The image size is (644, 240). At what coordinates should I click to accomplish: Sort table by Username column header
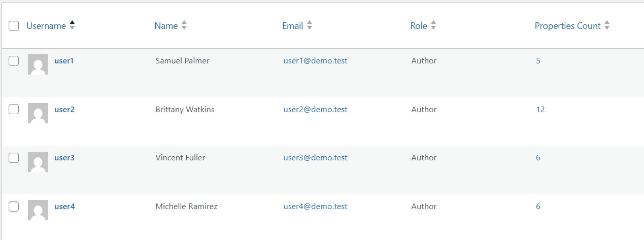46,26
